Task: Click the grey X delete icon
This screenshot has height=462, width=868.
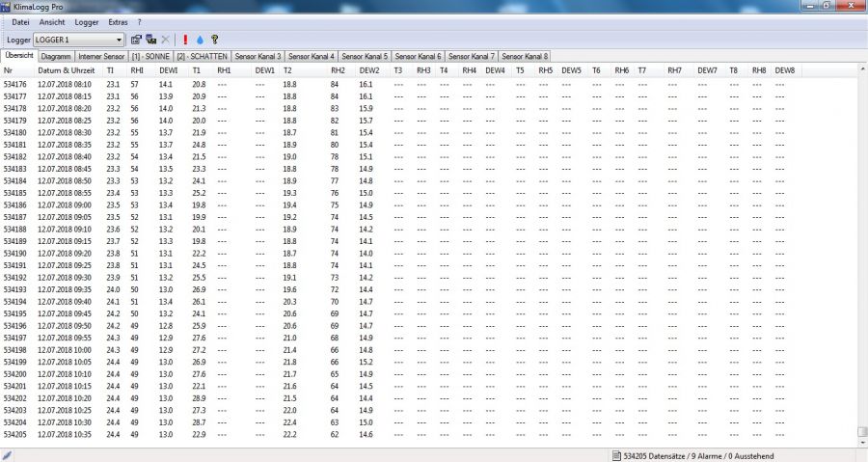Action: [166, 41]
